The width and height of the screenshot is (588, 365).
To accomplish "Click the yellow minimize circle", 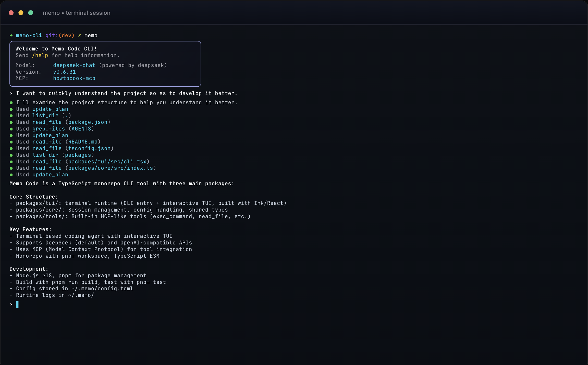I will click(x=21, y=12).
